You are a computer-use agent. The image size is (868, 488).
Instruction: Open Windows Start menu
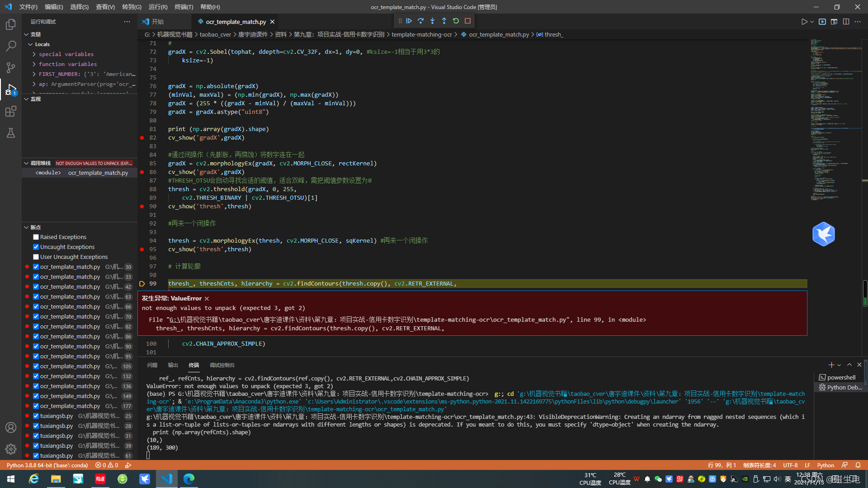[11, 479]
